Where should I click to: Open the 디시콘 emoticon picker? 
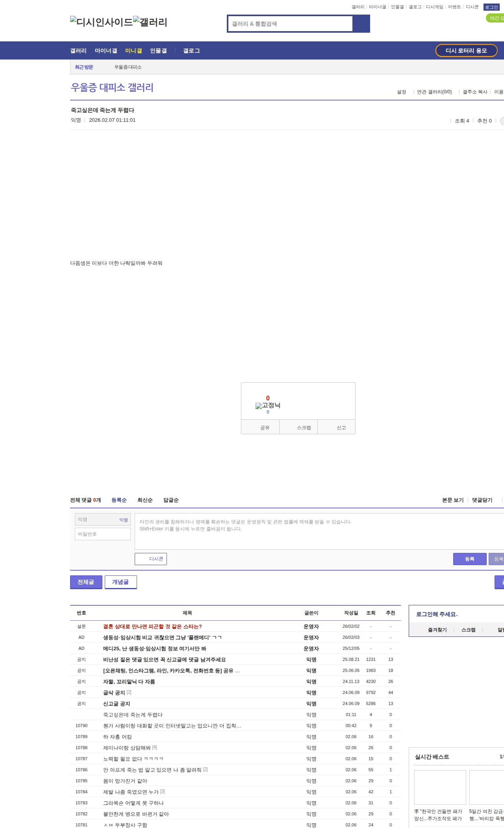click(151, 559)
